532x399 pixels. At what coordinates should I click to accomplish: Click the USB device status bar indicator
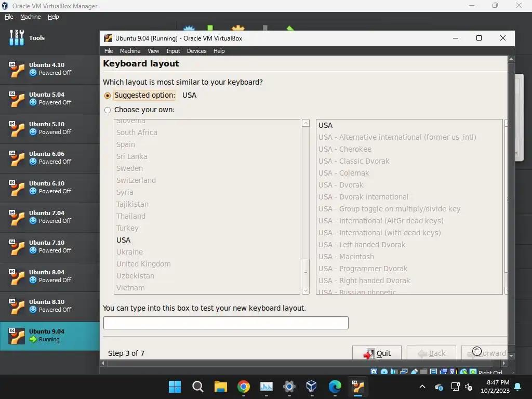click(414, 371)
